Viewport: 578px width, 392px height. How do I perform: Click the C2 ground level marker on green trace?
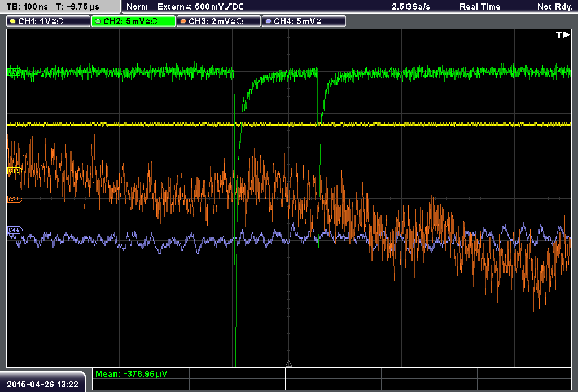[x=14, y=72]
